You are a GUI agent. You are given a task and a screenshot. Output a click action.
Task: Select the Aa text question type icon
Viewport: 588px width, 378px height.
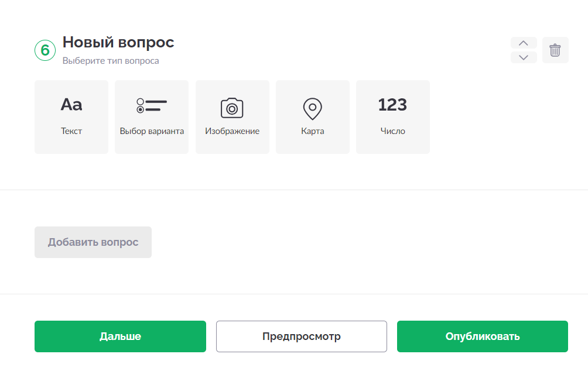coord(71,105)
